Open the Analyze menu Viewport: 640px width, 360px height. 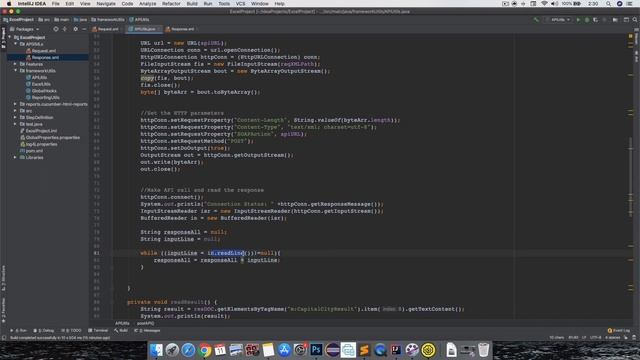coord(147,4)
